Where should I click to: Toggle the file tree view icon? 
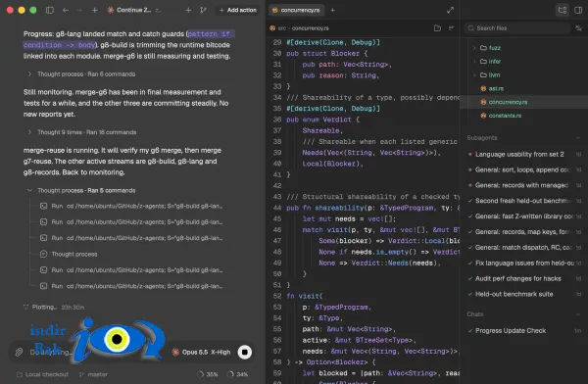click(x=563, y=10)
